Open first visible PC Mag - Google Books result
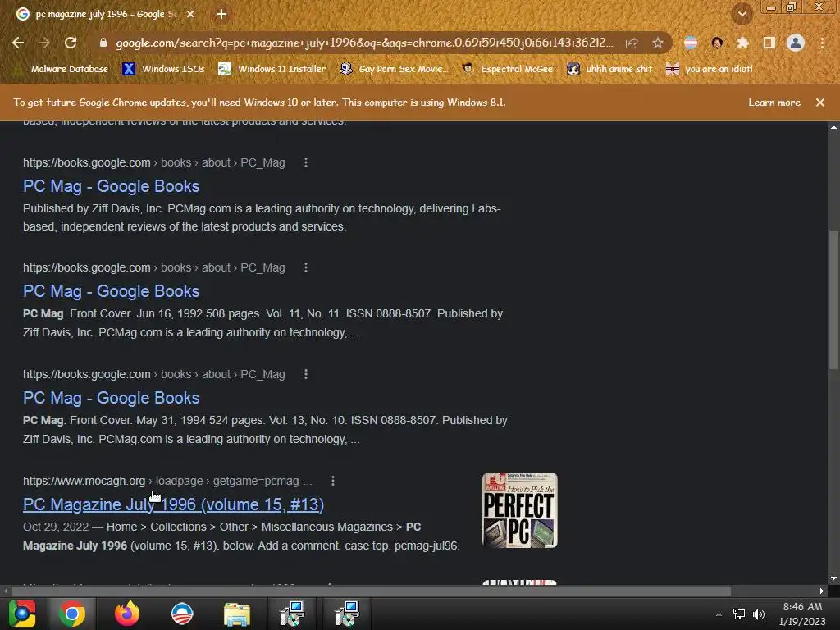Screen dimensions: 840x630 tap(111, 186)
